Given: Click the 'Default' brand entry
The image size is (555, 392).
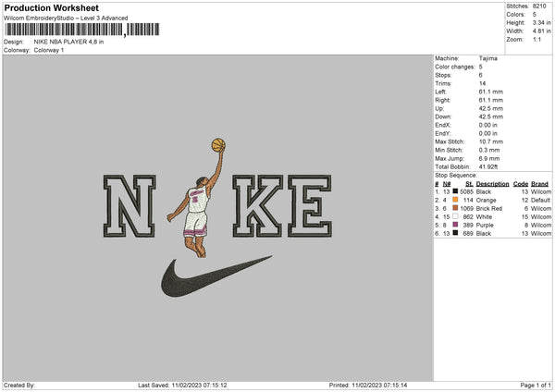Looking at the screenshot, I should [541, 200].
